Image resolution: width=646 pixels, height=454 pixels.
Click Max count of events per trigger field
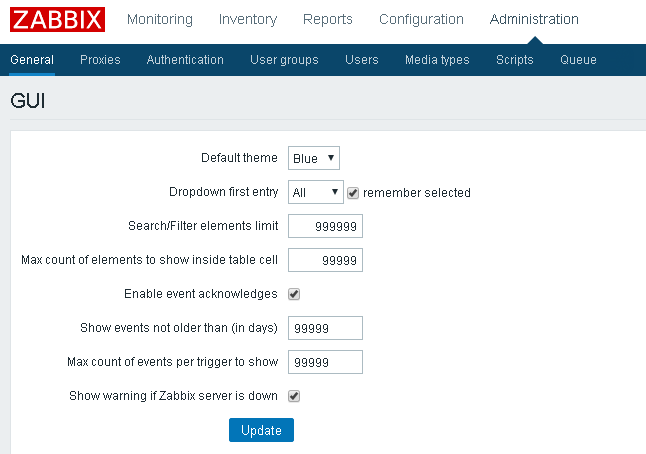tap(325, 362)
